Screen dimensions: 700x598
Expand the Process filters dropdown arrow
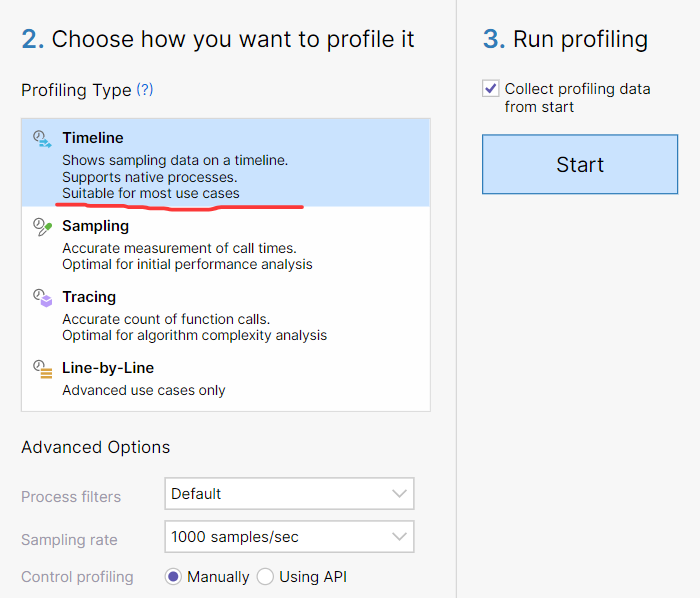400,494
